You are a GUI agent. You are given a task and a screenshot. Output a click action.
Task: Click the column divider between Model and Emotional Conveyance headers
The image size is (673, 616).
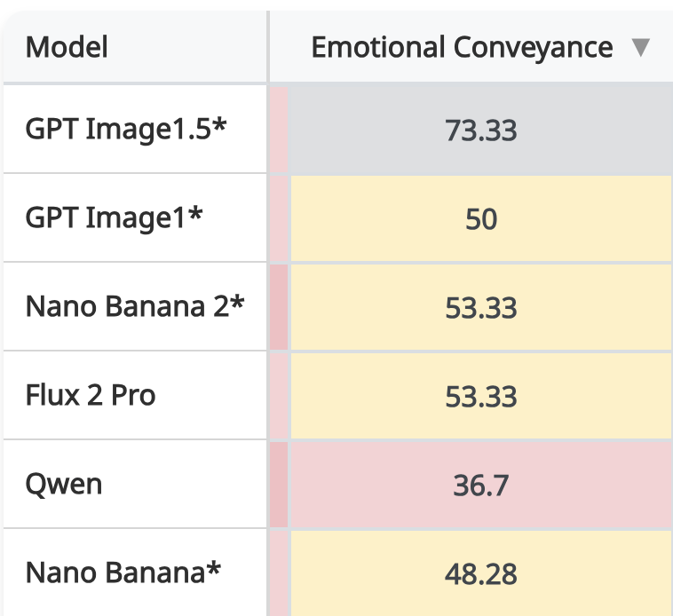click(x=268, y=46)
